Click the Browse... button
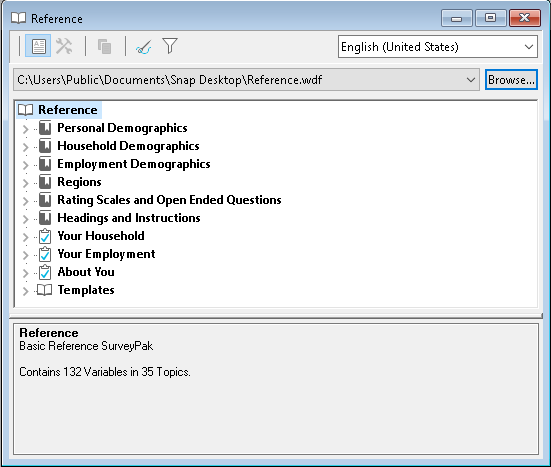Image resolution: width=551 pixels, height=467 pixels. click(x=511, y=80)
